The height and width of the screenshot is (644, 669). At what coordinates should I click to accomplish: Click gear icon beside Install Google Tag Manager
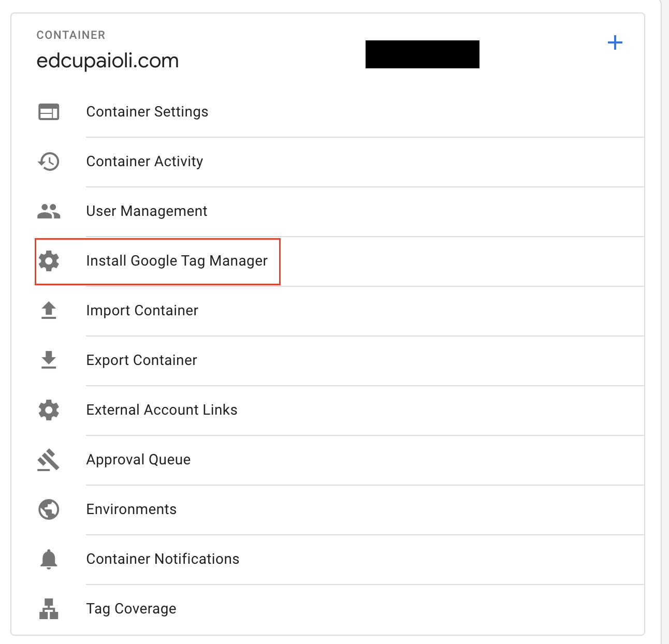click(x=49, y=261)
